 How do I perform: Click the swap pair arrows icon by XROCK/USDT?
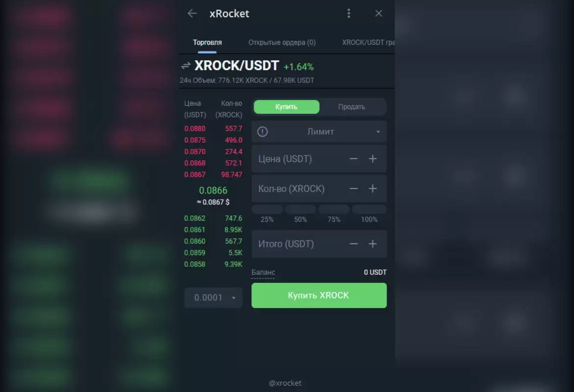coord(185,66)
